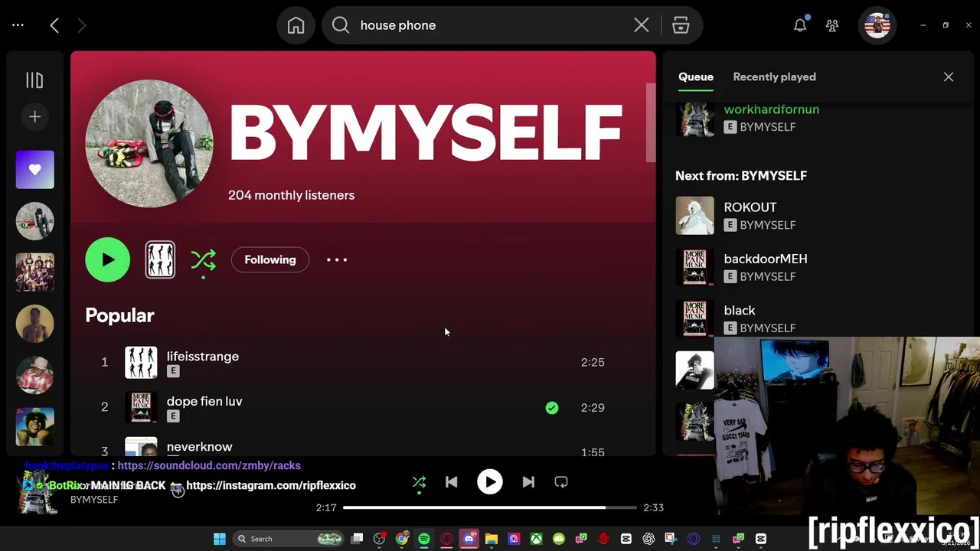The image size is (980, 551).
Task: Open BYMYSELF artist link under ROKOUT
Action: click(x=767, y=225)
